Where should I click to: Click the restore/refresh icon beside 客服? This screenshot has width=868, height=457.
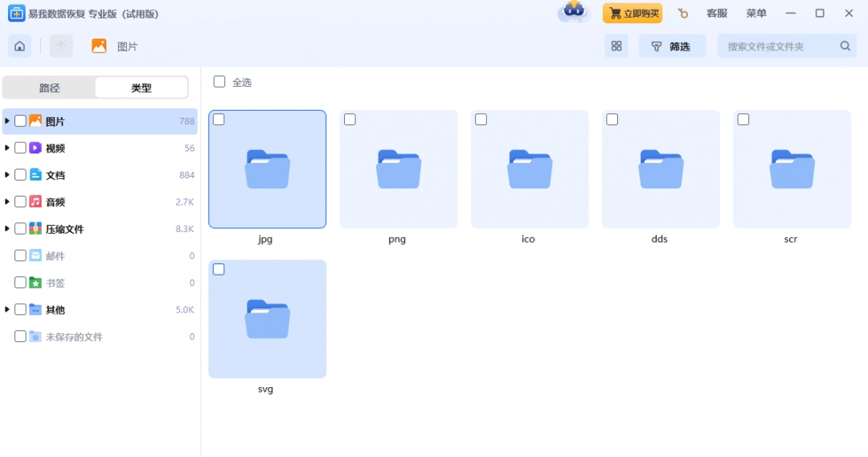[683, 14]
